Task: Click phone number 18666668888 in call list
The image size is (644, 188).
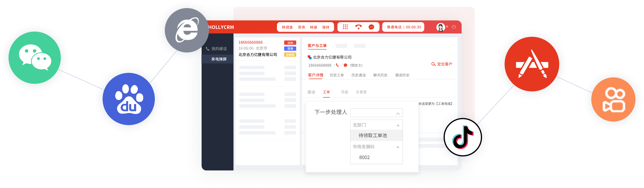Action: (x=250, y=42)
